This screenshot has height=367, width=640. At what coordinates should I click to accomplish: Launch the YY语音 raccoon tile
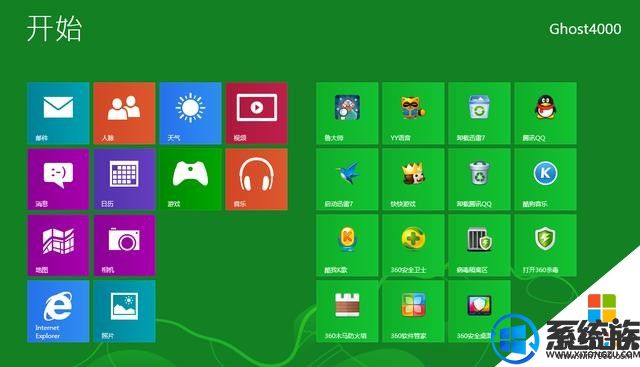click(413, 113)
